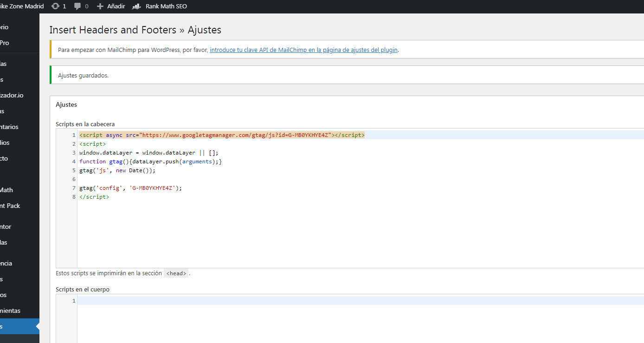This screenshot has height=343, width=644.
Task: Click the plus icon beside Añadir
Action: click(x=100, y=6)
